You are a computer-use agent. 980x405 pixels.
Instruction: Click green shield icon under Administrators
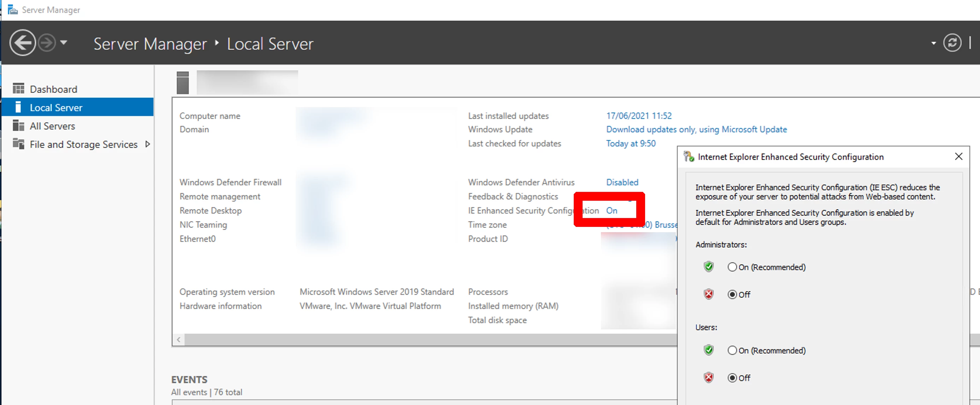click(x=708, y=267)
